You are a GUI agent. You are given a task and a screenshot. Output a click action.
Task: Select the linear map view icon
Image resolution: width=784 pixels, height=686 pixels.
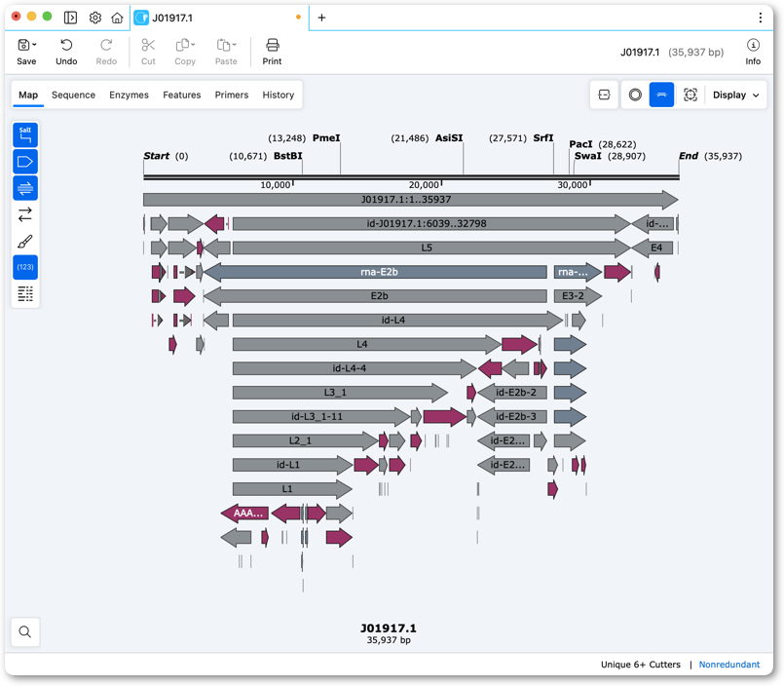tap(661, 95)
